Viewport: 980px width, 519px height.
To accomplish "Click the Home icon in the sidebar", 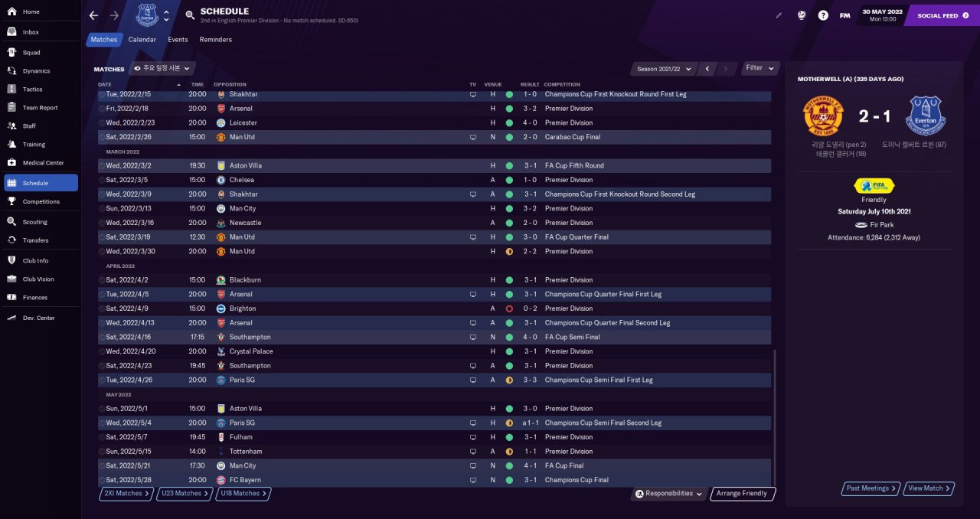I will (x=12, y=11).
